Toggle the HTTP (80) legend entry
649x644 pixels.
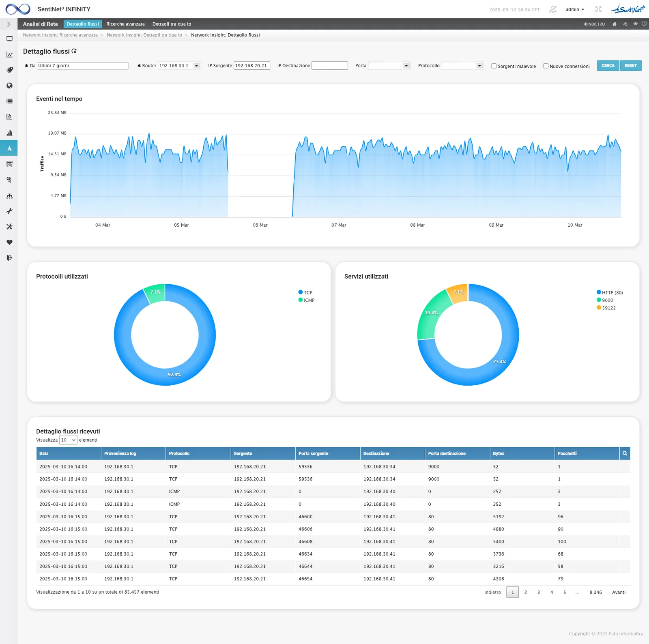click(610, 292)
